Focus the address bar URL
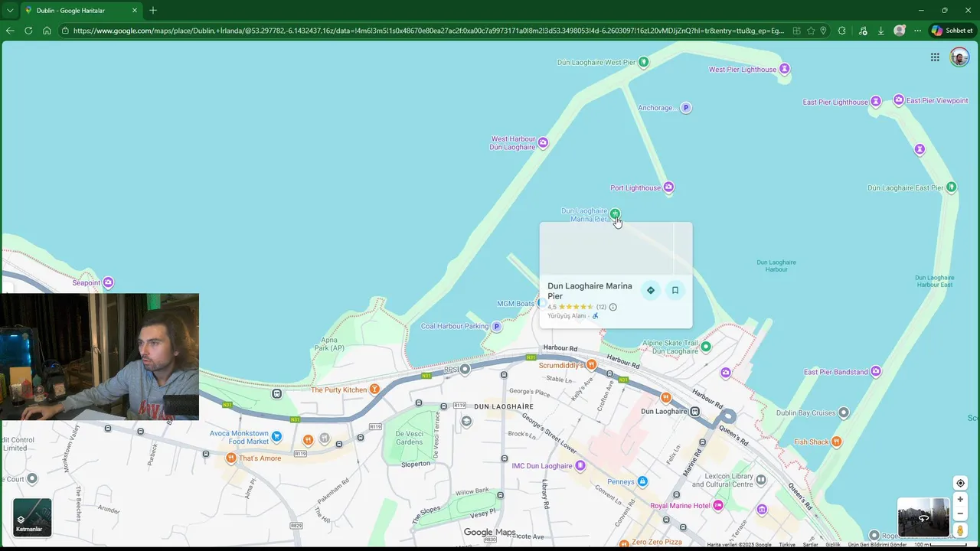The width and height of the screenshot is (980, 551). coord(429,31)
